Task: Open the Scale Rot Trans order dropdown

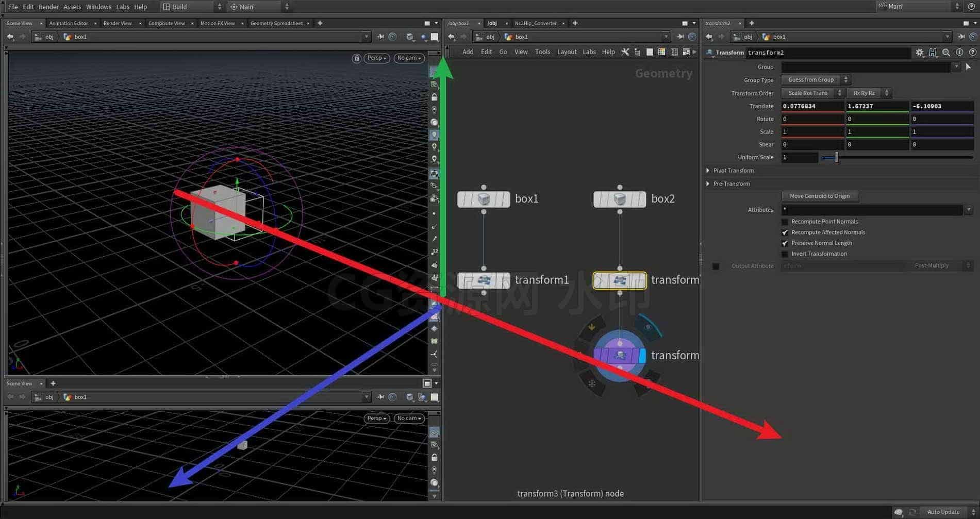Action: click(x=812, y=93)
